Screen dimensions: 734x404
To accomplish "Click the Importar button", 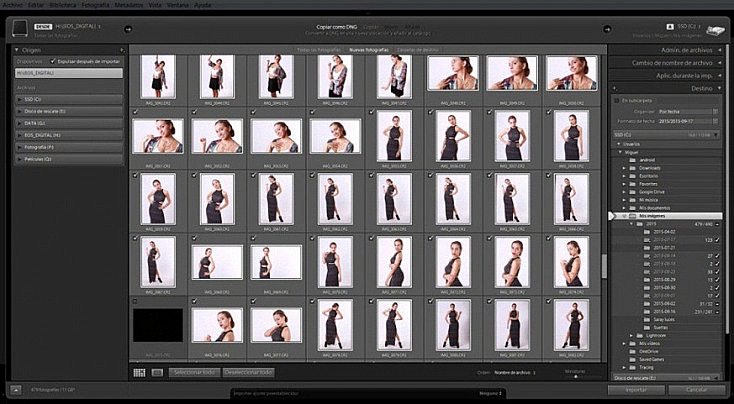I will click(x=636, y=389).
